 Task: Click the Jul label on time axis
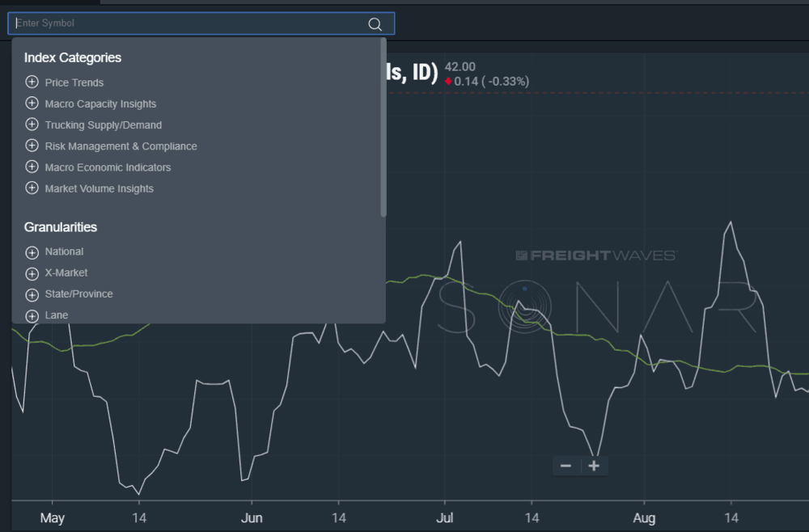[445, 518]
